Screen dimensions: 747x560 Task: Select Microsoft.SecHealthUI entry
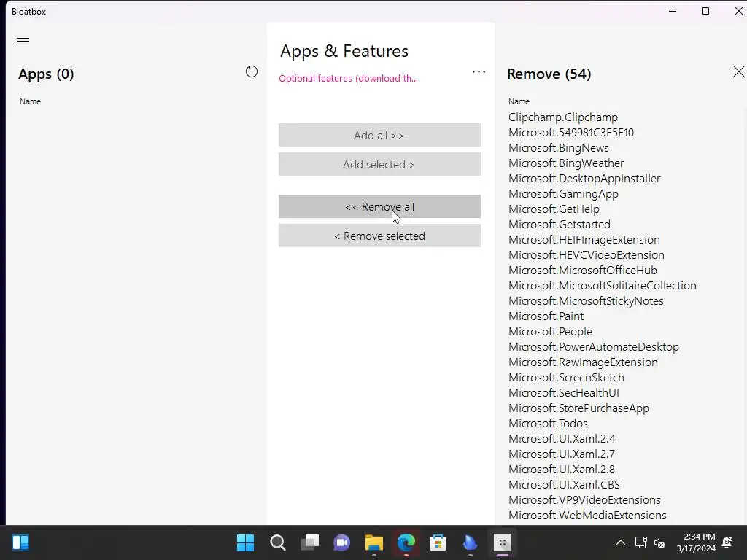[564, 393]
